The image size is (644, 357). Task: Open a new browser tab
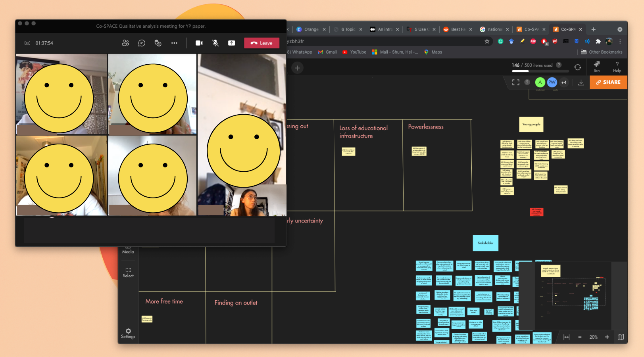click(594, 29)
